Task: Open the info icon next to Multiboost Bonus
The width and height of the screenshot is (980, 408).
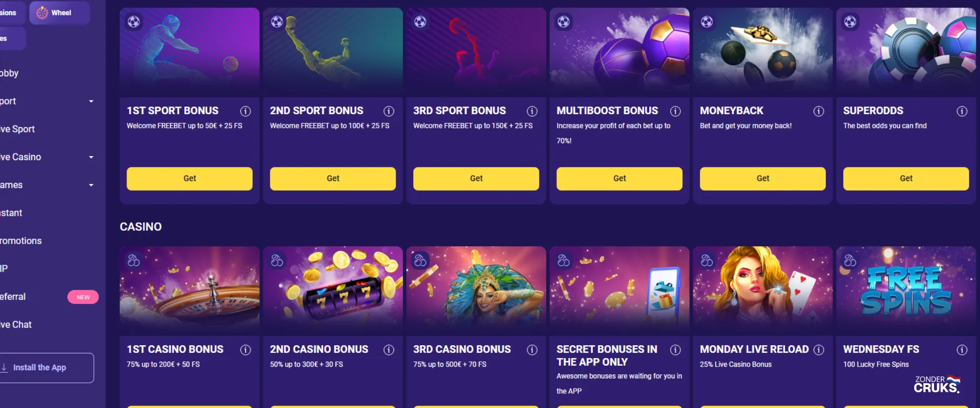Action: coord(675,111)
